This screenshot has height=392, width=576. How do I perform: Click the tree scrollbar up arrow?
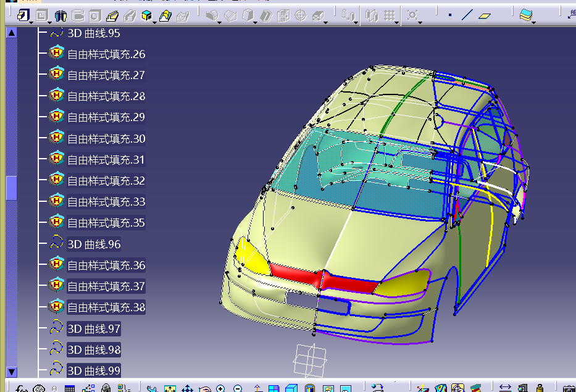11,33
